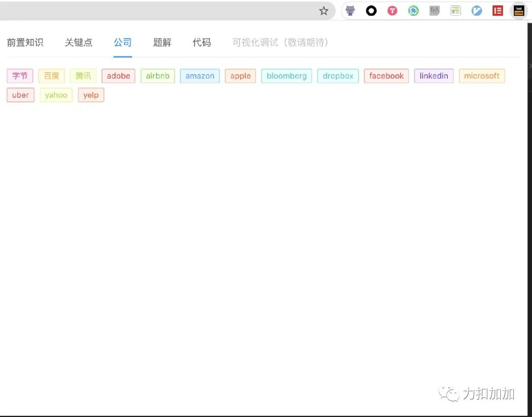
Task: Select the uber tag
Action: (21, 95)
